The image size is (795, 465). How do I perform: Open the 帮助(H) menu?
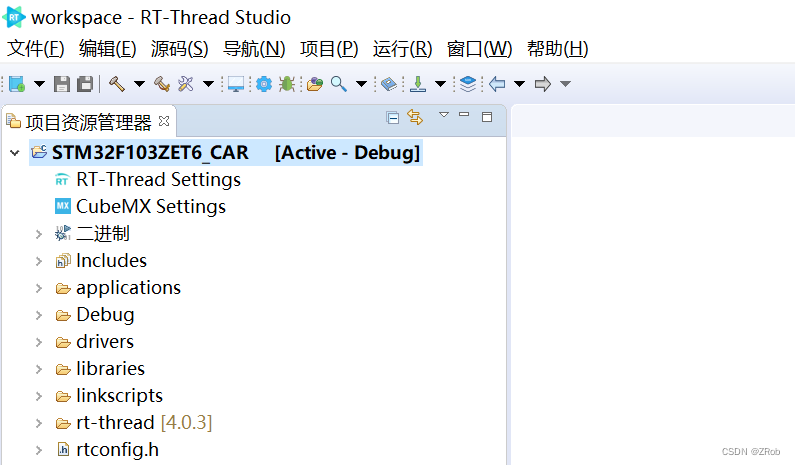(558, 49)
